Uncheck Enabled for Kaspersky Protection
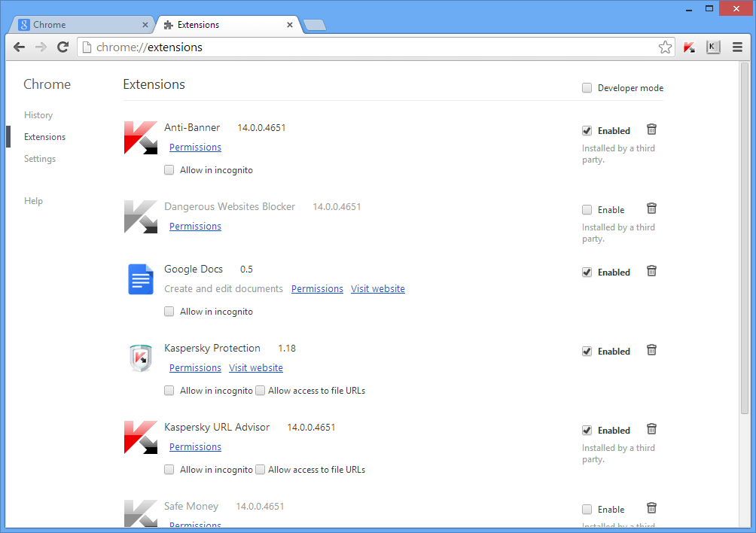The width and height of the screenshot is (756, 533). click(587, 352)
